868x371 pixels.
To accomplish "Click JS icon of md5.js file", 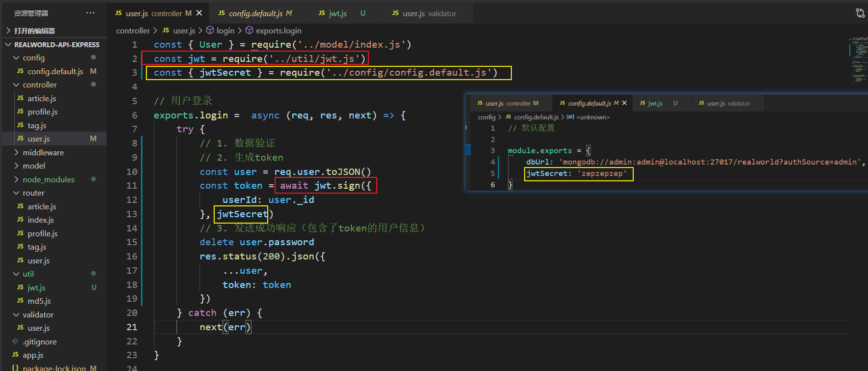I will tap(20, 301).
